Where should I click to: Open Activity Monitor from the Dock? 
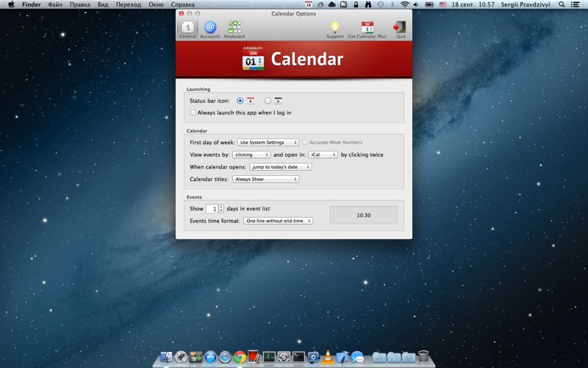(269, 357)
